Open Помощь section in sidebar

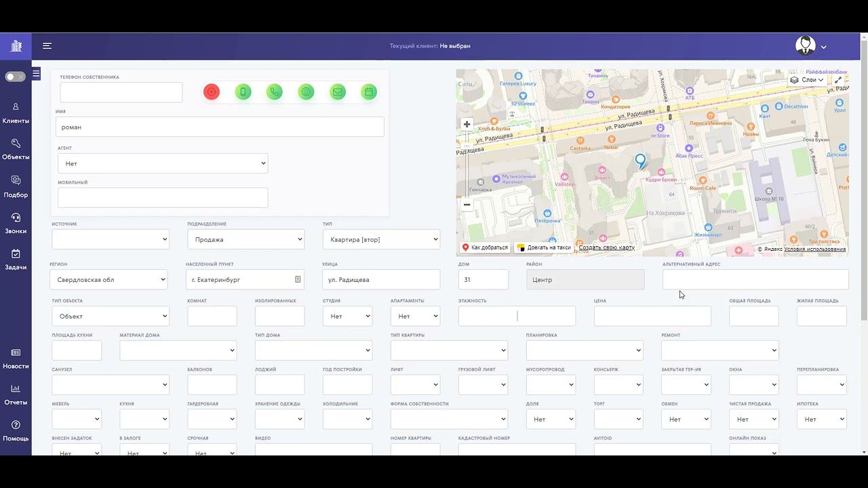(x=16, y=430)
